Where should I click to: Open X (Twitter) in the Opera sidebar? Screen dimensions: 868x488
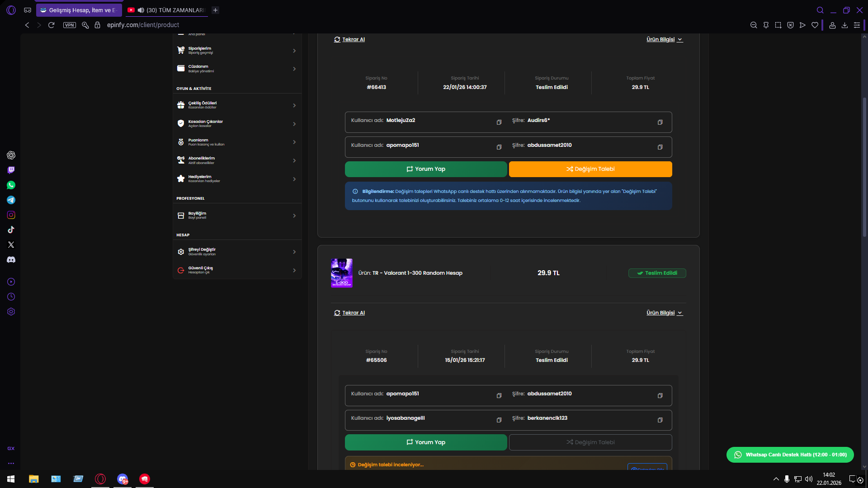click(11, 245)
